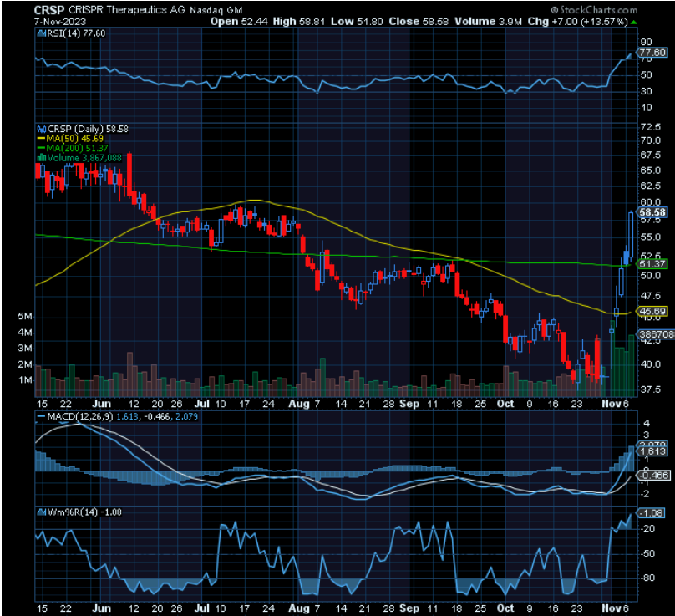Select the histogram icon next to Volume legend
This screenshot has height=616, width=675.
pos(40,157)
